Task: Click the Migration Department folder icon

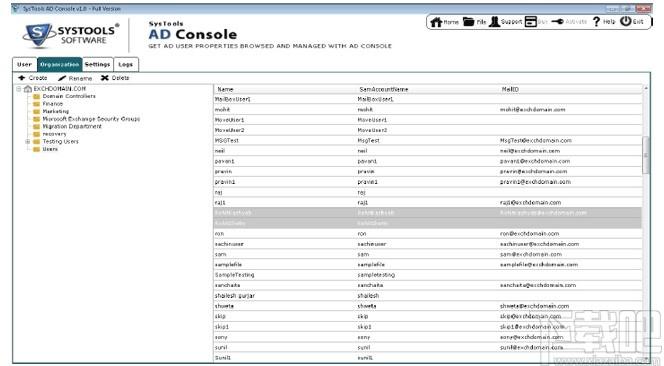Action: [x=37, y=127]
